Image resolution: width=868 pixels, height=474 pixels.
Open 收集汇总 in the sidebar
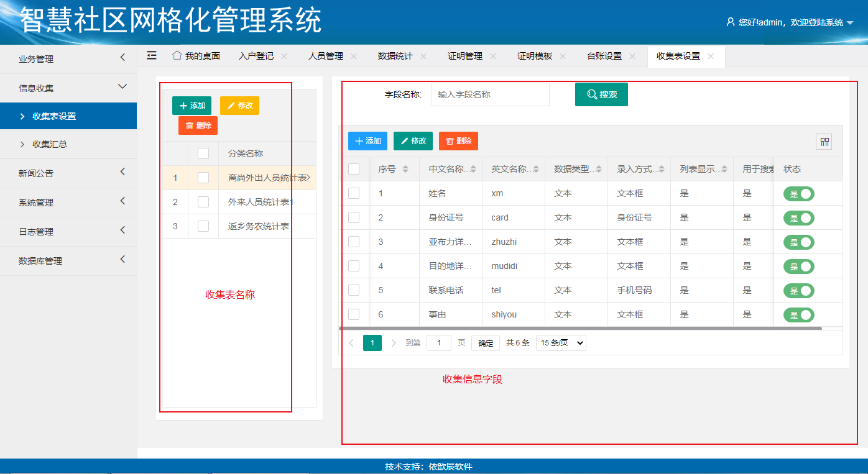[50, 144]
